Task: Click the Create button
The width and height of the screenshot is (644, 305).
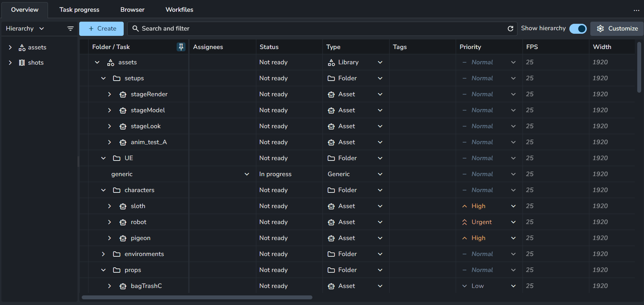Action: 101,28
